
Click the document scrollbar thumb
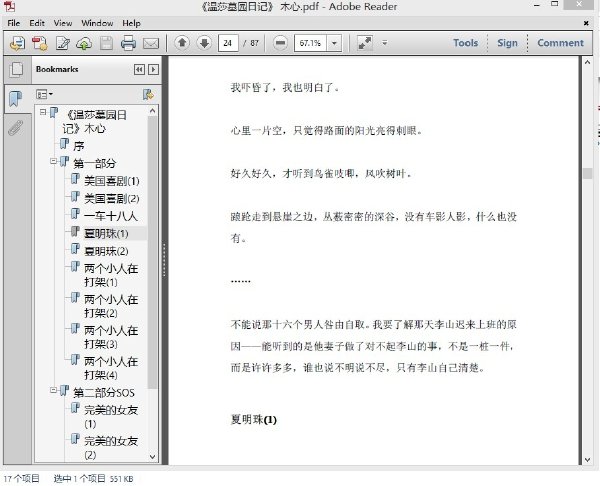(587, 173)
